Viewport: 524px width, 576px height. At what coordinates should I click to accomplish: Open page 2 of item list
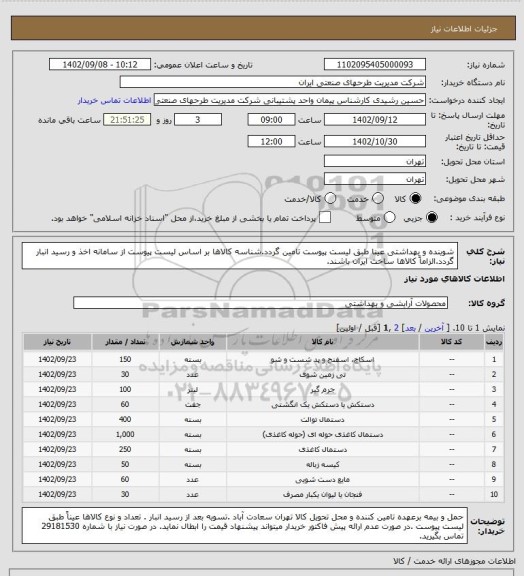pos(396,328)
